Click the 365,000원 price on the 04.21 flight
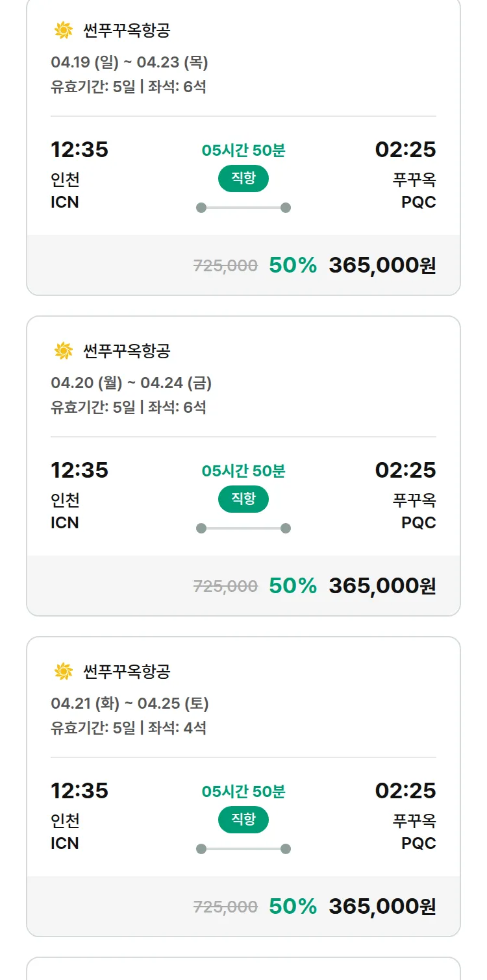This screenshot has height=980, width=487. [382, 906]
